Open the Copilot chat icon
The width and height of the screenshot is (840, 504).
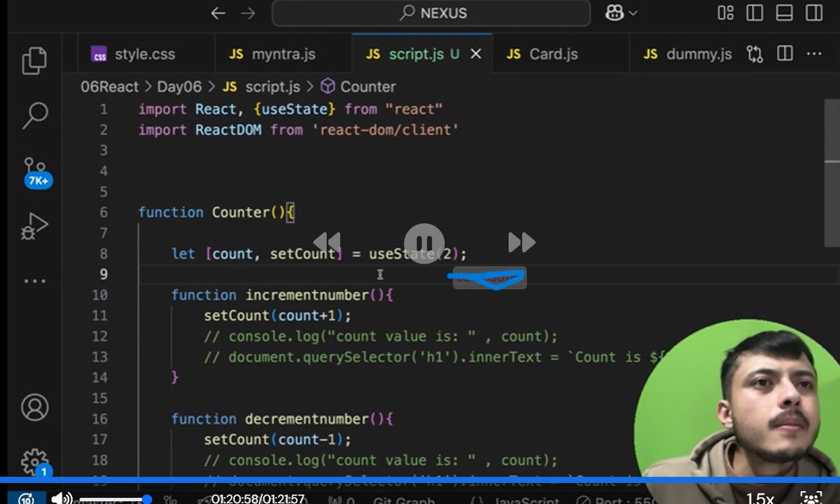615,13
